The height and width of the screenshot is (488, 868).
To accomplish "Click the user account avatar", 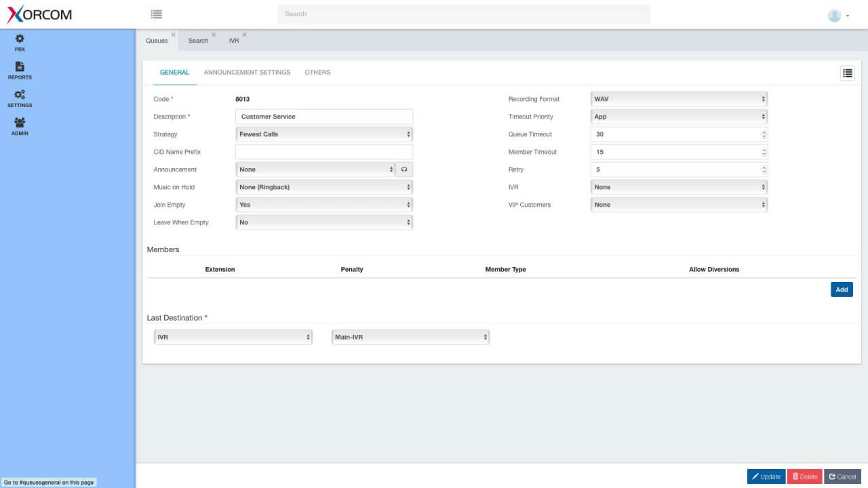I will pos(834,14).
